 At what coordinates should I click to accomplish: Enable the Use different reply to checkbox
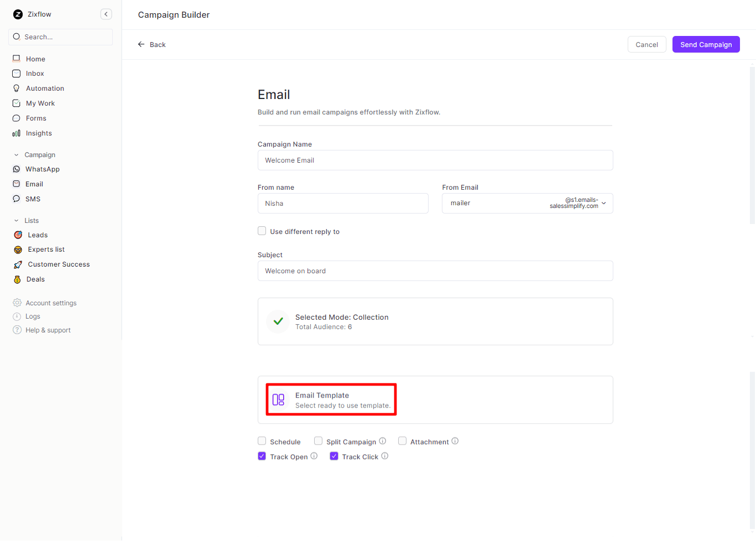[x=262, y=231]
